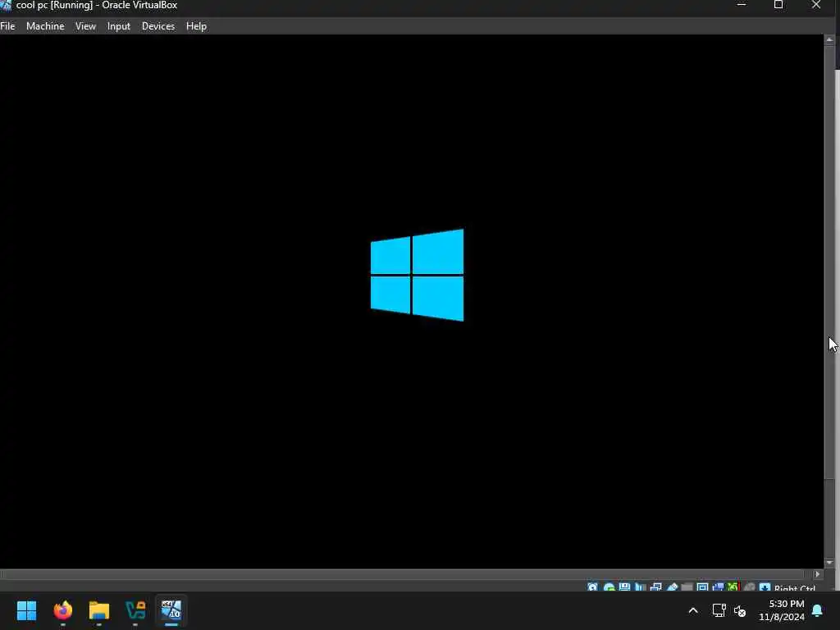Click the USB devices status icon
The width and height of the screenshot is (840, 630).
[x=672, y=587]
